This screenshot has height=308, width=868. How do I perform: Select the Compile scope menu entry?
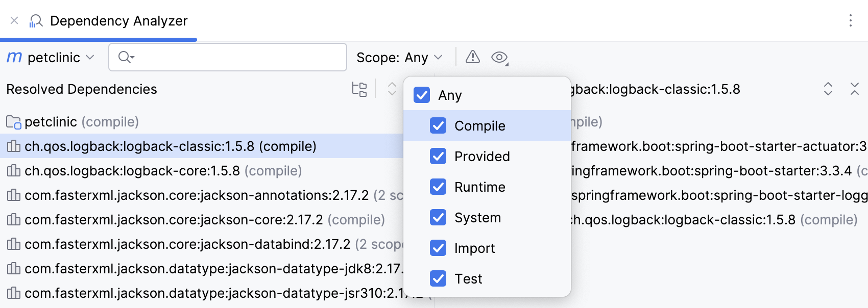480,126
